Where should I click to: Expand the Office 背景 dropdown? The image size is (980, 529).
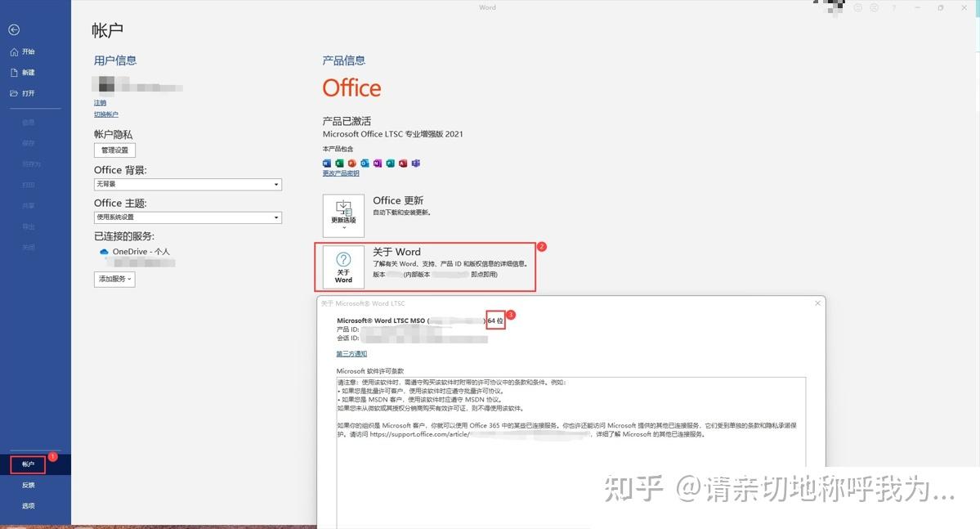click(187, 185)
